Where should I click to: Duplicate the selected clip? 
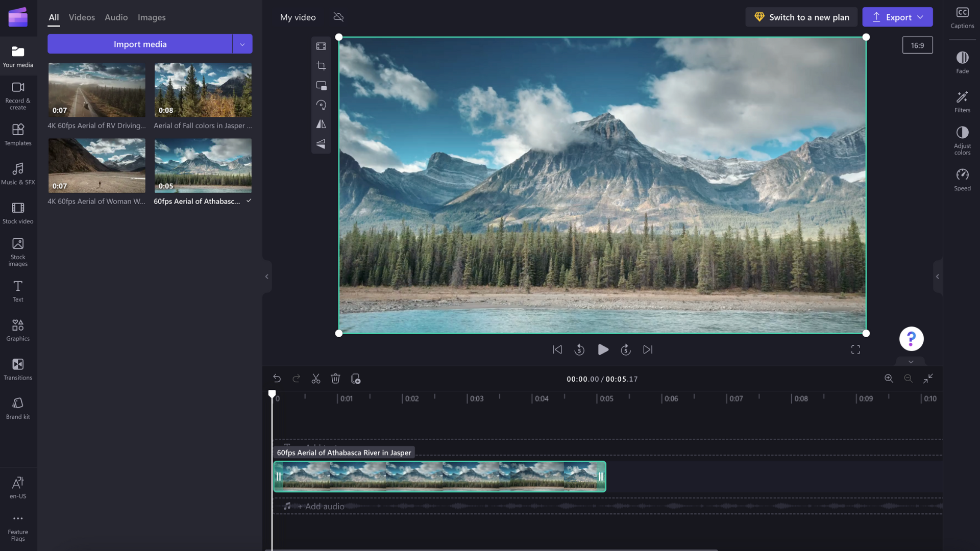click(356, 379)
